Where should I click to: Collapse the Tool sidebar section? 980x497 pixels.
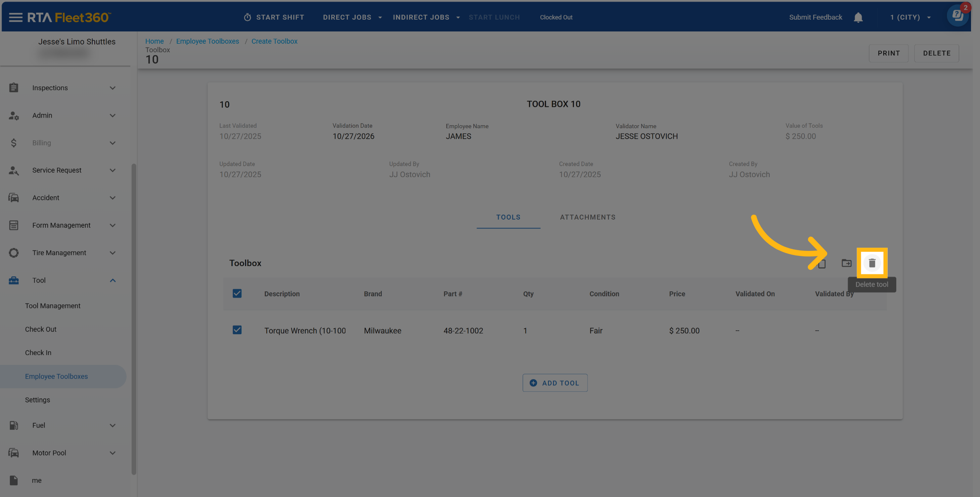point(113,280)
